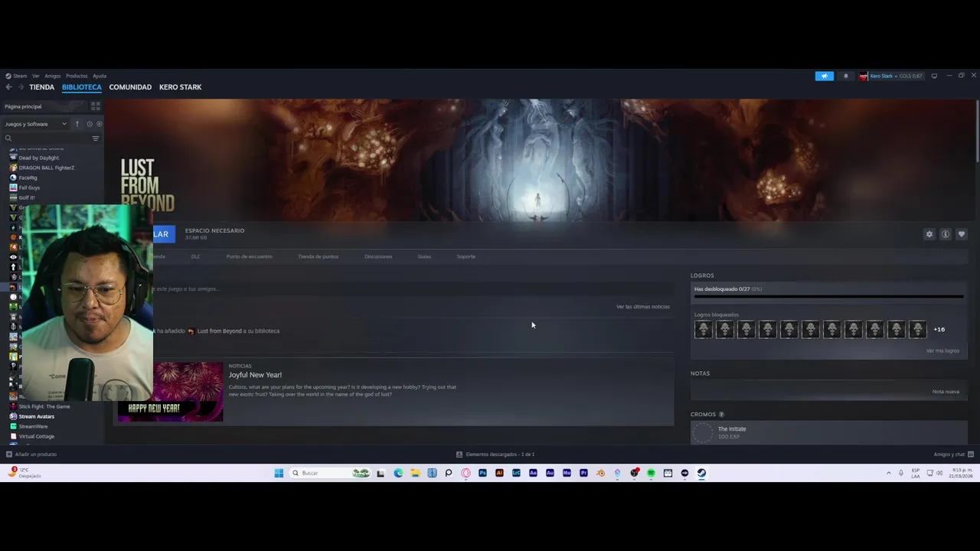Image resolution: width=980 pixels, height=551 pixels.
Task: Toggle ready-to-play filter icon
Action: (99, 124)
